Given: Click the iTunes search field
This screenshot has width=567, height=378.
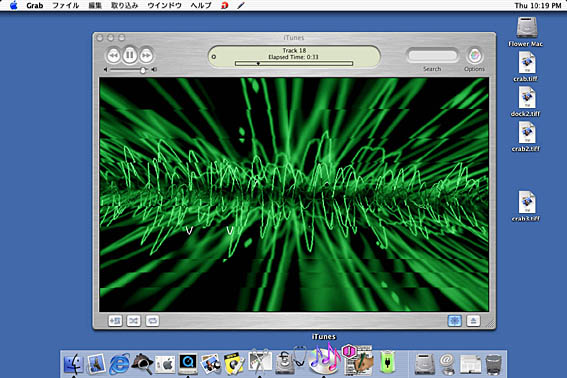Looking at the screenshot, I should click(x=432, y=56).
